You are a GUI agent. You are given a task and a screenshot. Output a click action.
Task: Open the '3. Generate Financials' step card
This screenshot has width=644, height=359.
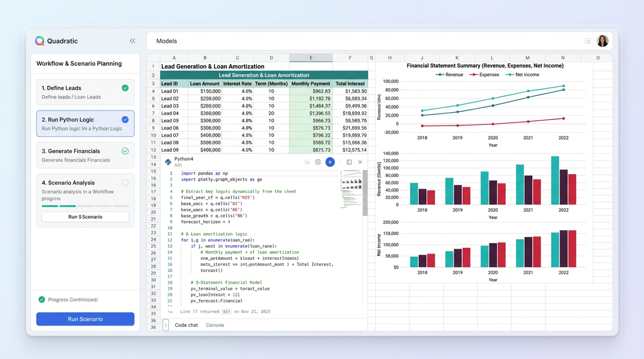pos(86,155)
